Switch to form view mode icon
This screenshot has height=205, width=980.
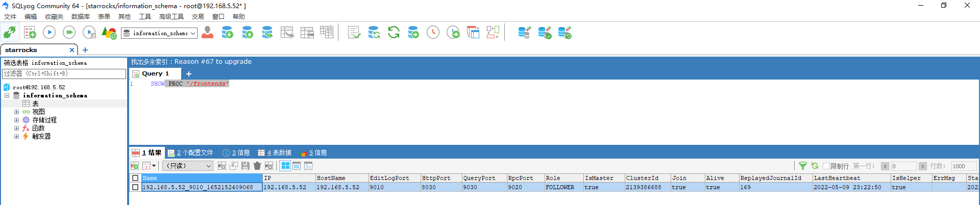point(297,166)
